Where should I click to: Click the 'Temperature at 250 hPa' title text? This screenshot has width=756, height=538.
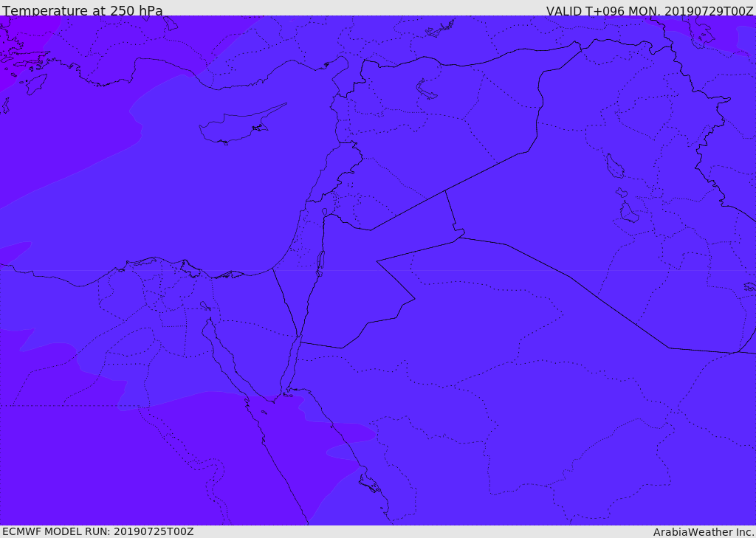tap(83, 10)
